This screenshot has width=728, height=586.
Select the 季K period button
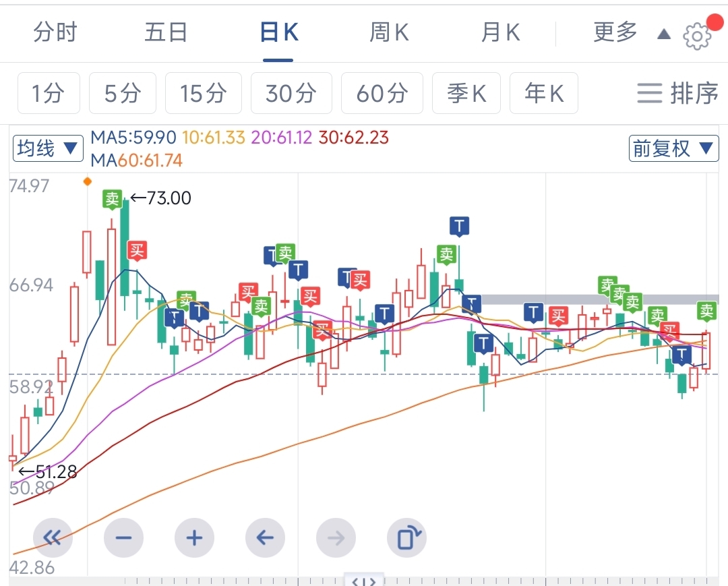click(x=466, y=93)
